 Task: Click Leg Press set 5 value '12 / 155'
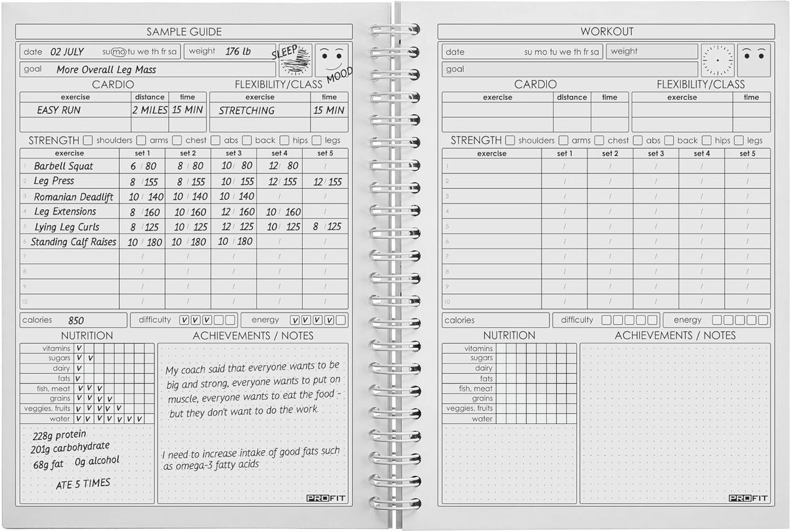click(327, 182)
